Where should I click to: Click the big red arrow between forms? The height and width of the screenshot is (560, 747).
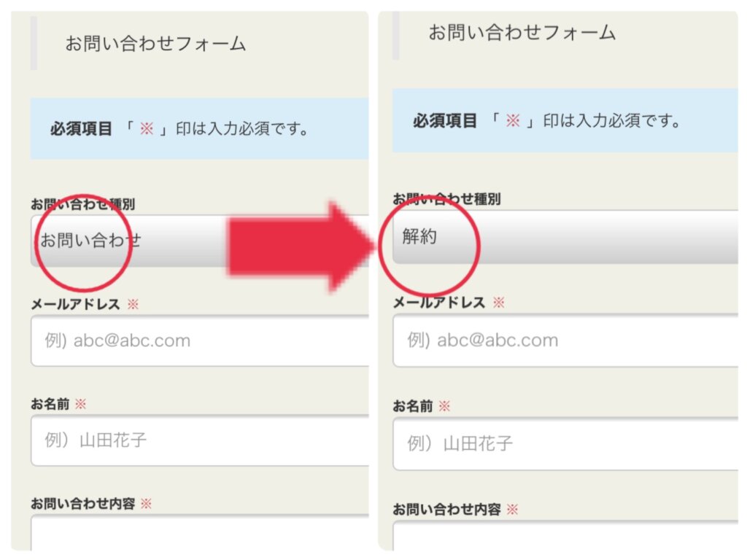tap(301, 246)
